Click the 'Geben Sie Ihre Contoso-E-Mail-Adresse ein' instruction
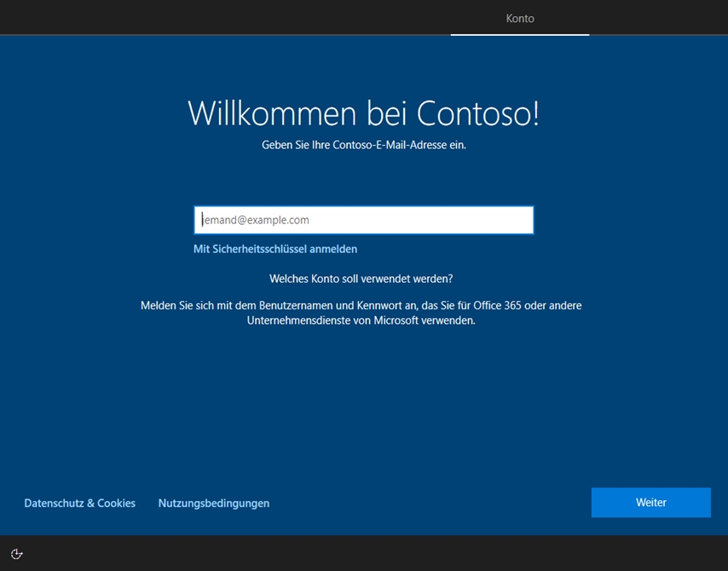728x571 pixels. [363, 145]
